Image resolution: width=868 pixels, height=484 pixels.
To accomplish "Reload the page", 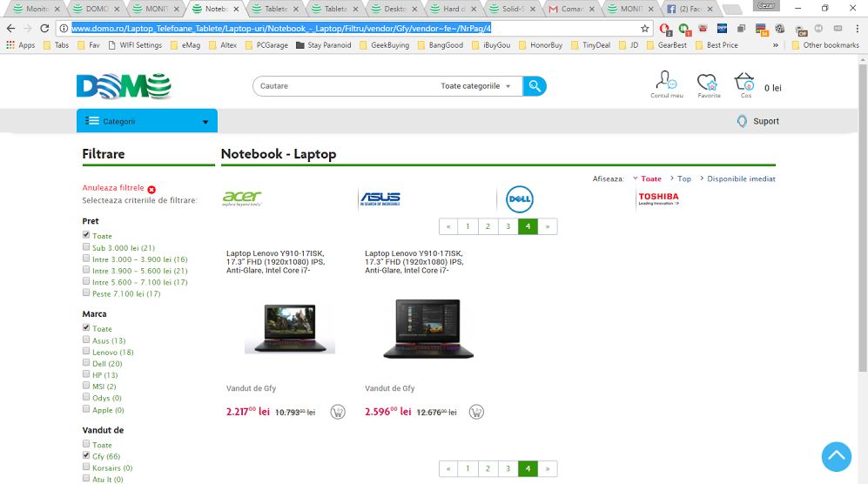I will (x=45, y=28).
